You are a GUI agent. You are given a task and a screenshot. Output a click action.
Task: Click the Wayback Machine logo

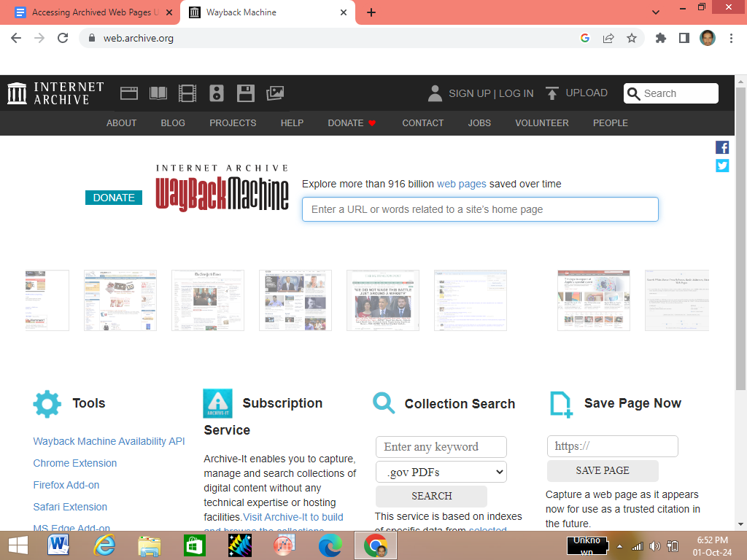(x=222, y=187)
